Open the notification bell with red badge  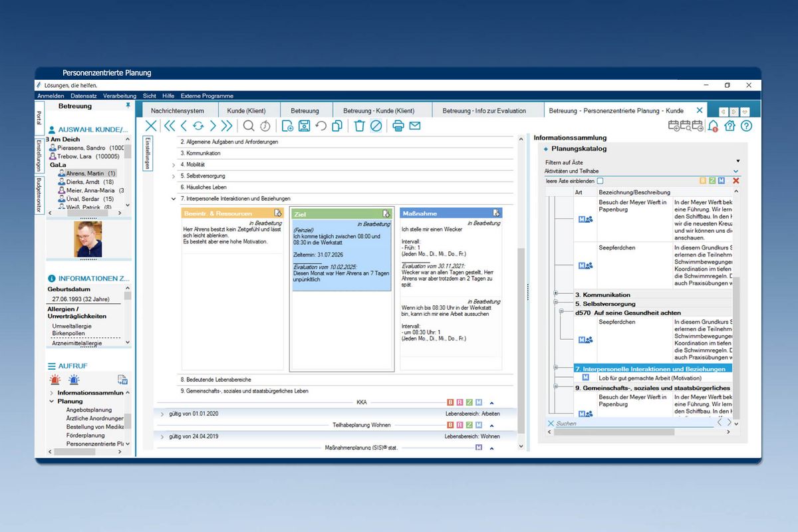pos(713,126)
